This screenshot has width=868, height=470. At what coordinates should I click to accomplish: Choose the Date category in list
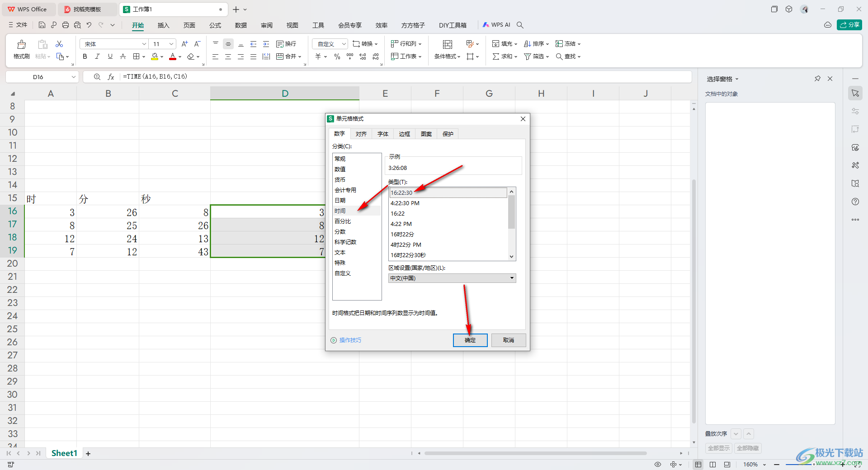pos(357,200)
